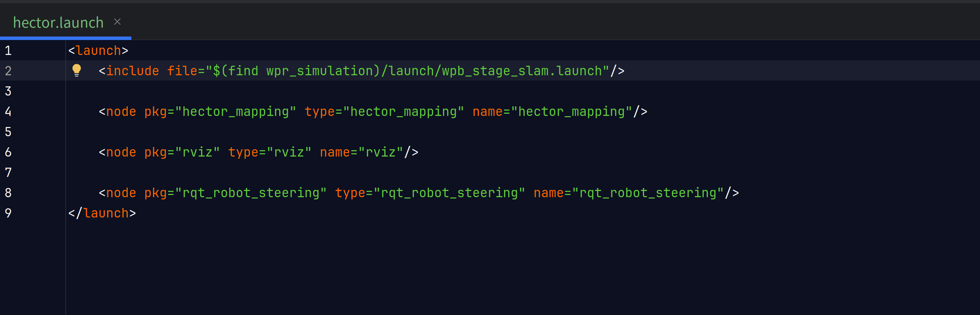Click the type value rviz
This screenshot has width=980, height=315.
coord(289,152)
